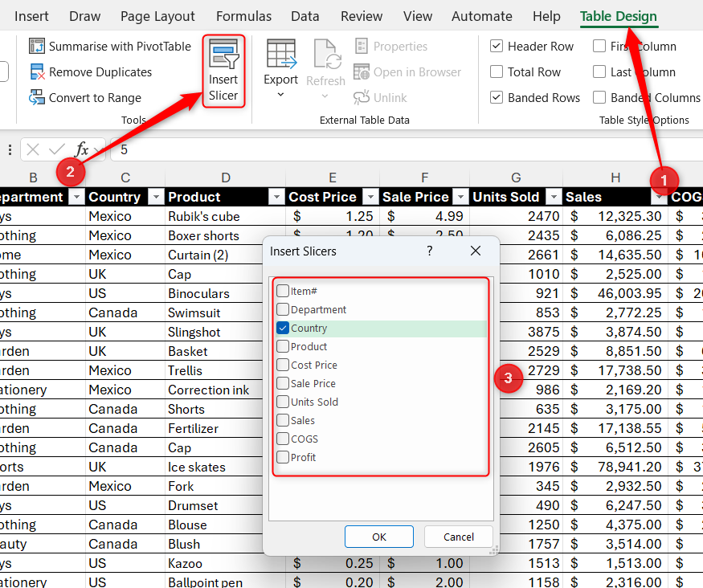This screenshot has width=703, height=588.
Task: Click the Unlink icon
Action: [x=379, y=97]
